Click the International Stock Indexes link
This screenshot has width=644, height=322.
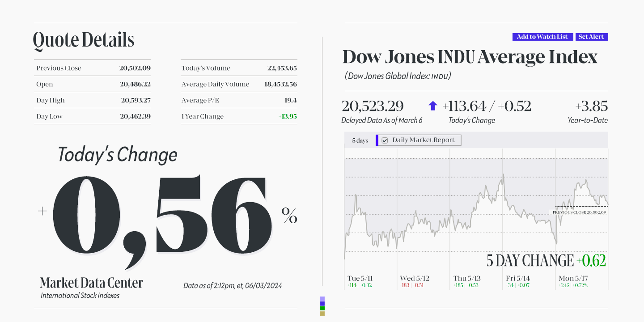pyautogui.click(x=80, y=296)
